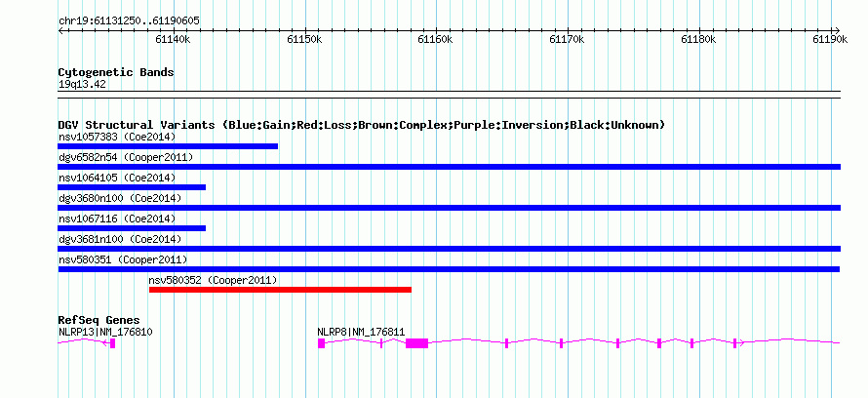Select the dgv3680n100 (Coe2014) variant bar

point(449,208)
